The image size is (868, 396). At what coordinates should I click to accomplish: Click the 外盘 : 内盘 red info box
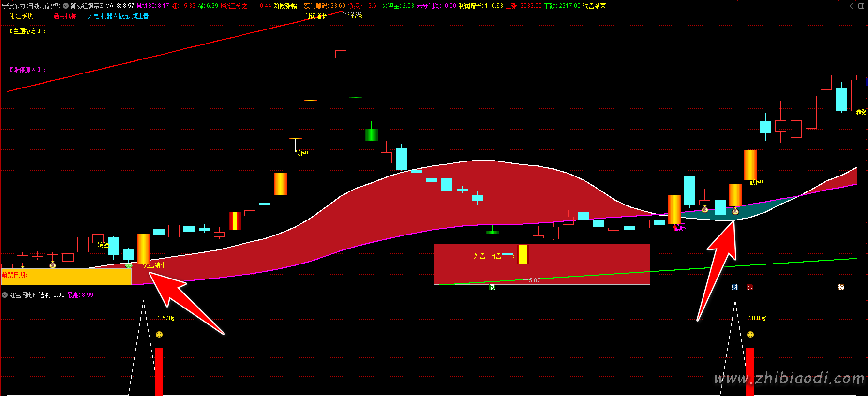coord(541,264)
